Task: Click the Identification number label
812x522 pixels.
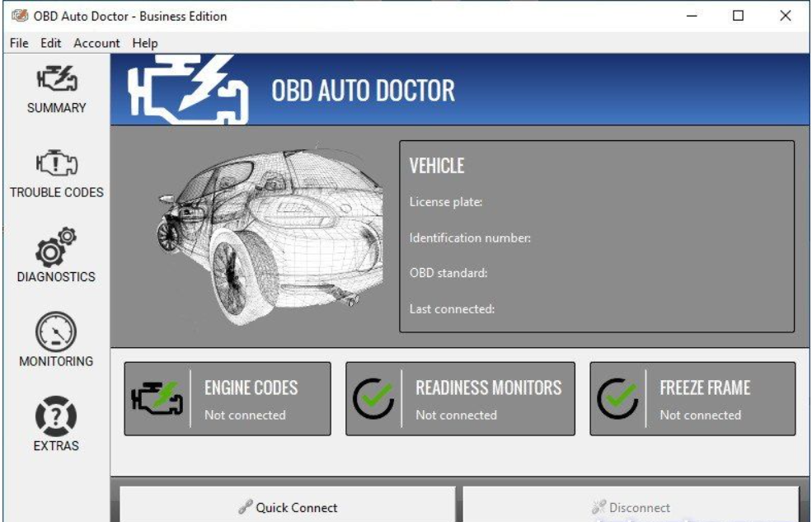Action: tap(470, 237)
